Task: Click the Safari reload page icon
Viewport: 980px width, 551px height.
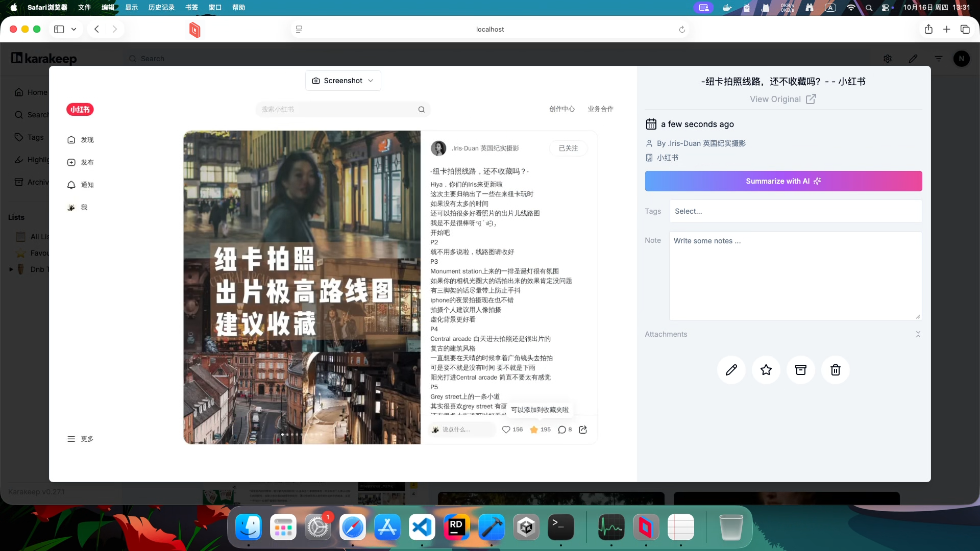Action: pos(682,30)
